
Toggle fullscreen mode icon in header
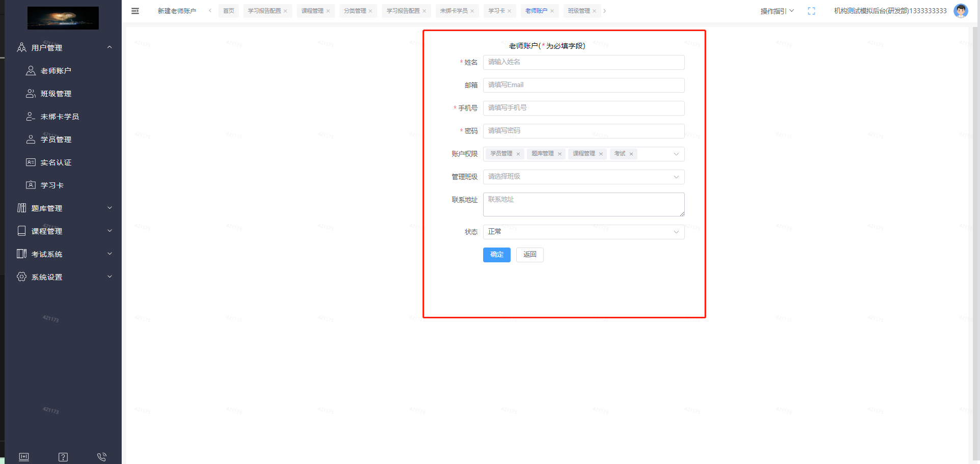811,11
